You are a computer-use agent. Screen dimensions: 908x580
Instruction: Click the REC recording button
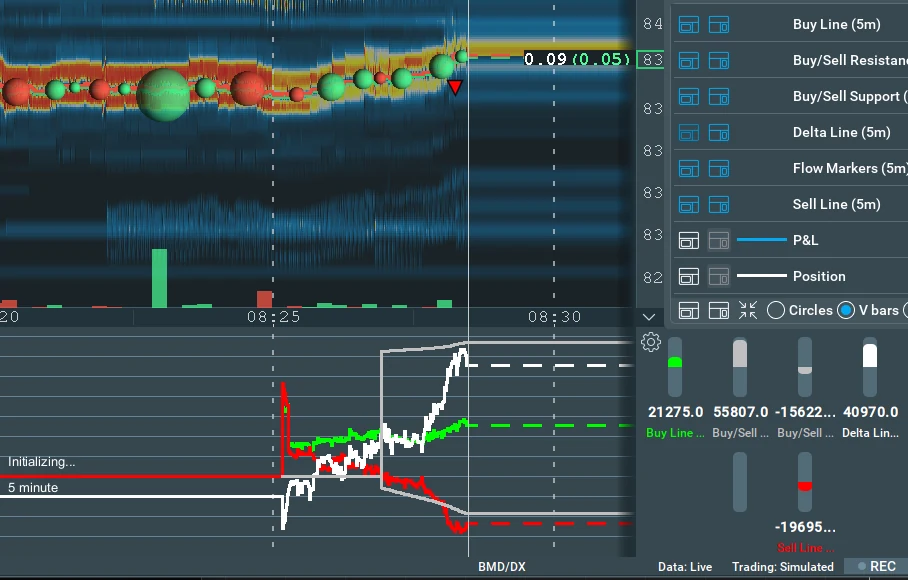tap(877, 566)
